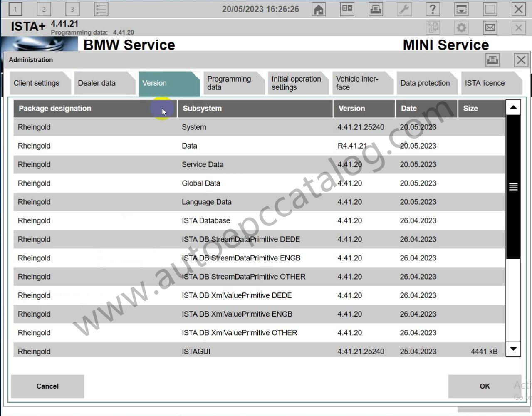Screen dimensions: 532x416
Task: Select ISTA DB StreamDataPrimitive OTHER
Action: tap(259, 277)
